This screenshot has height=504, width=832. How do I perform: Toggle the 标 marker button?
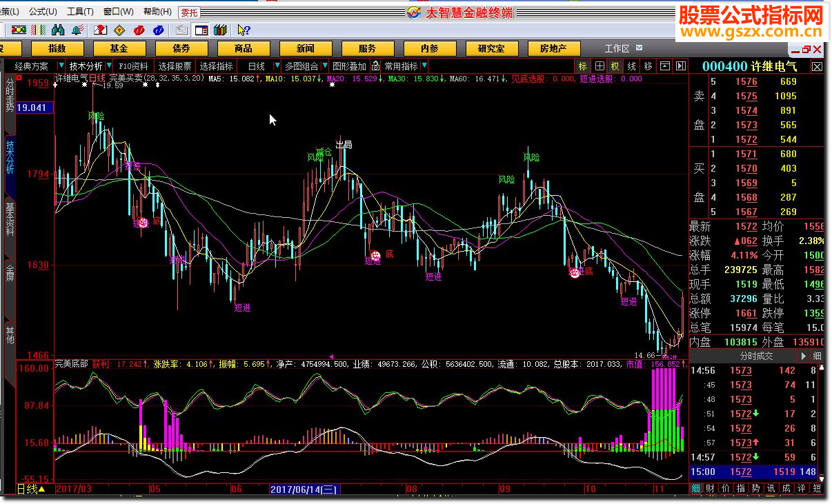pos(583,66)
